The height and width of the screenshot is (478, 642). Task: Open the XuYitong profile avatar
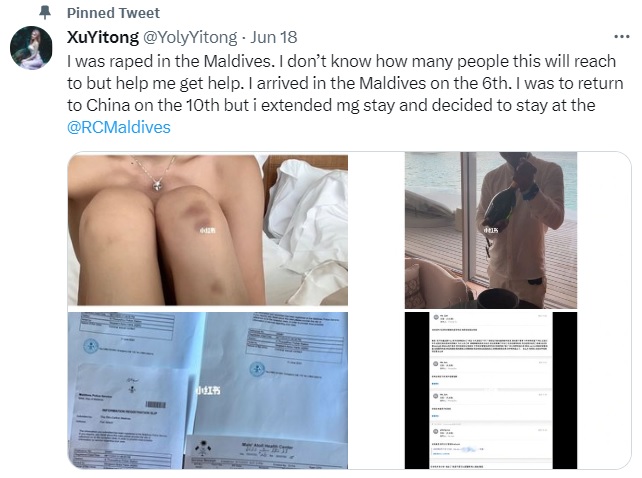tap(31, 48)
